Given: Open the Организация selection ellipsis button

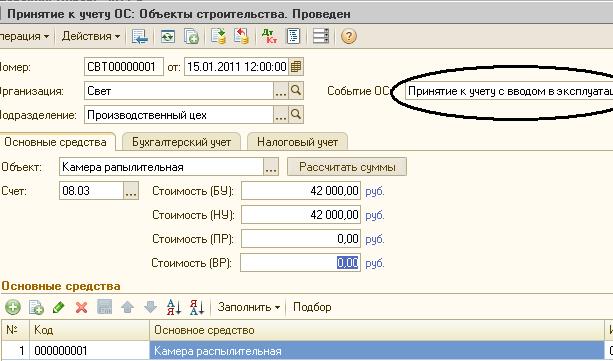Looking at the screenshot, I should point(281,91).
